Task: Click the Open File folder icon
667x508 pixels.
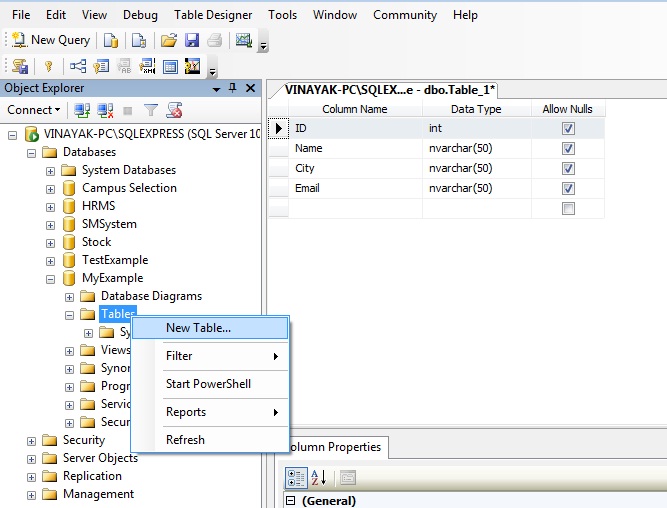Action: coord(169,40)
